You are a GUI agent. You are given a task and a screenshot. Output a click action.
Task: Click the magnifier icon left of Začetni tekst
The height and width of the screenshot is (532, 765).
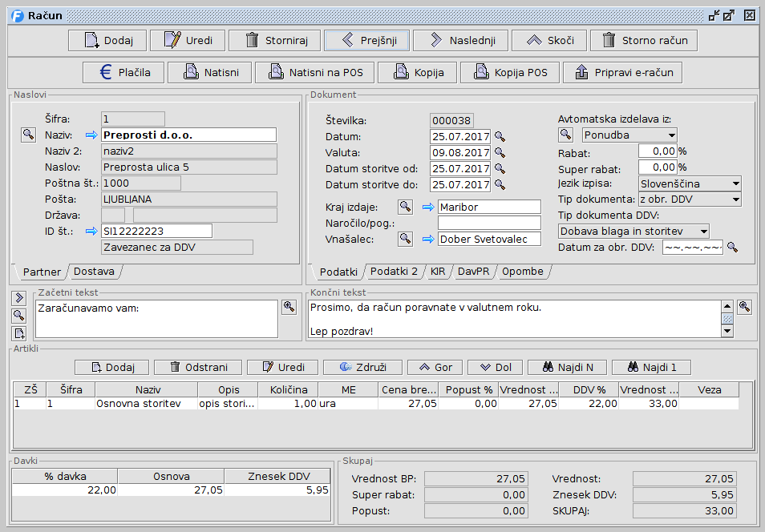point(19,316)
